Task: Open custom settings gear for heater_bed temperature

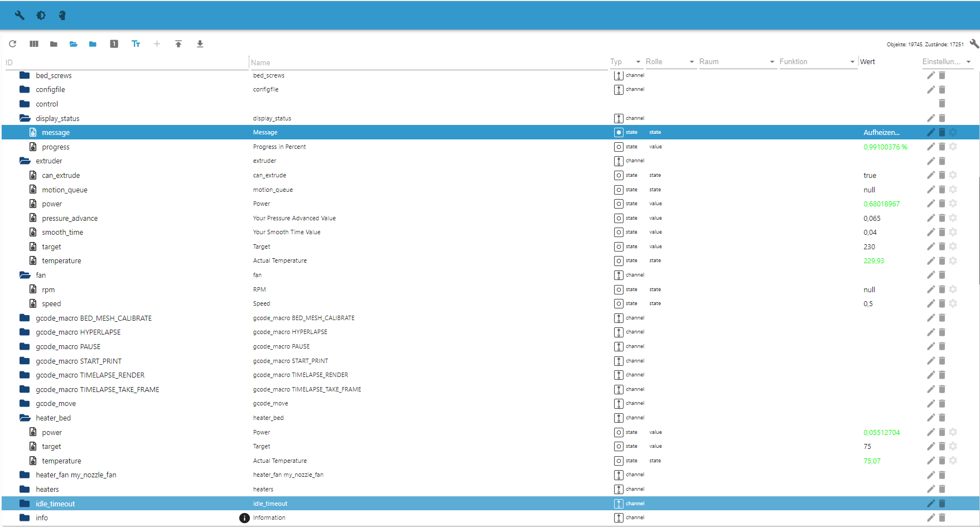Action: coord(953,461)
